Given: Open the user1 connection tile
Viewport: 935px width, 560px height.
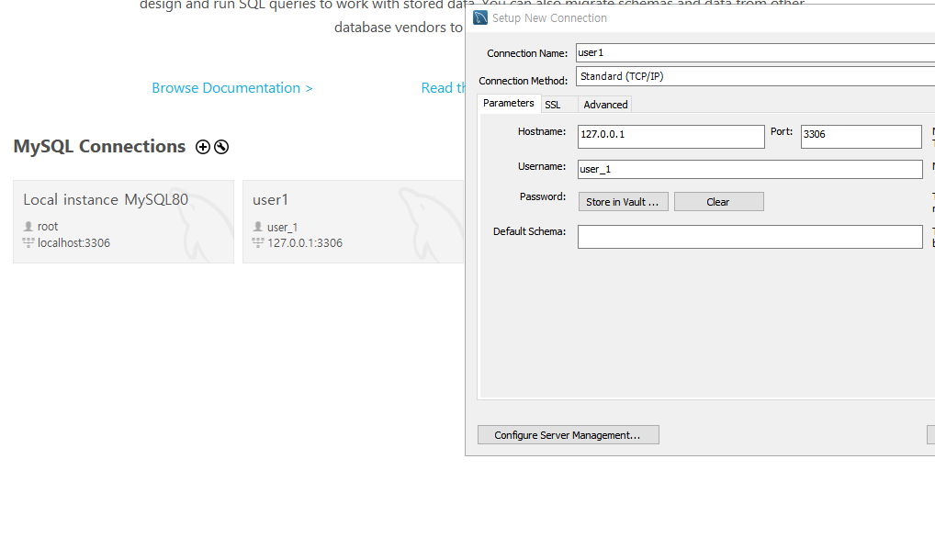Looking at the screenshot, I should tap(353, 221).
